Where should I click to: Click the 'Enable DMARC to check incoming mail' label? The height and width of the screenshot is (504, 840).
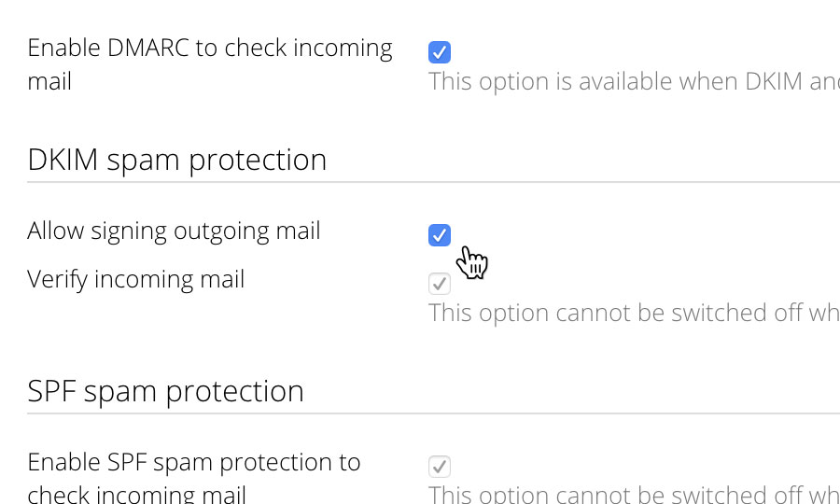[210, 64]
